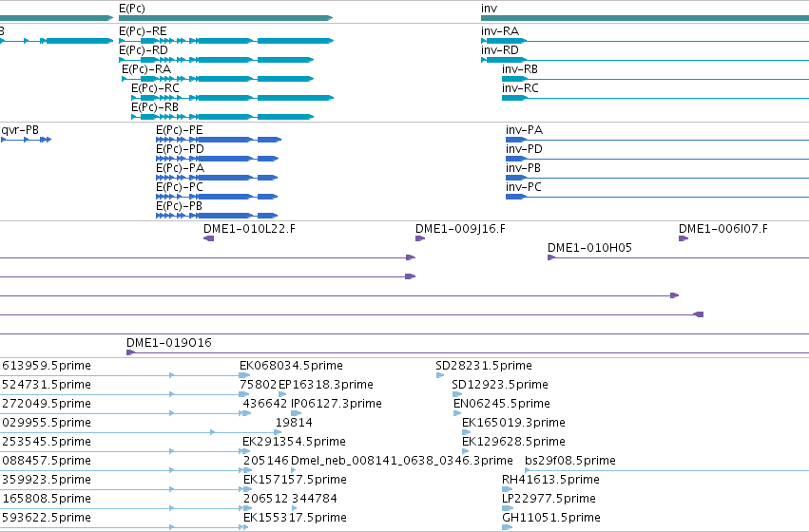Click the purple DME1-019O16 arrow glyph
The width and height of the screenshot is (809, 532).
(131, 352)
